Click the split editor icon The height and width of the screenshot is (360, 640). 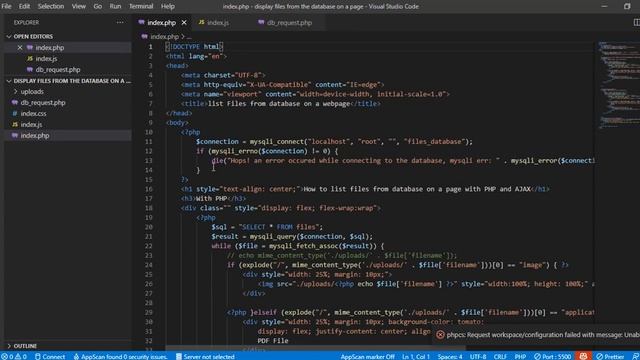tap(636, 22)
